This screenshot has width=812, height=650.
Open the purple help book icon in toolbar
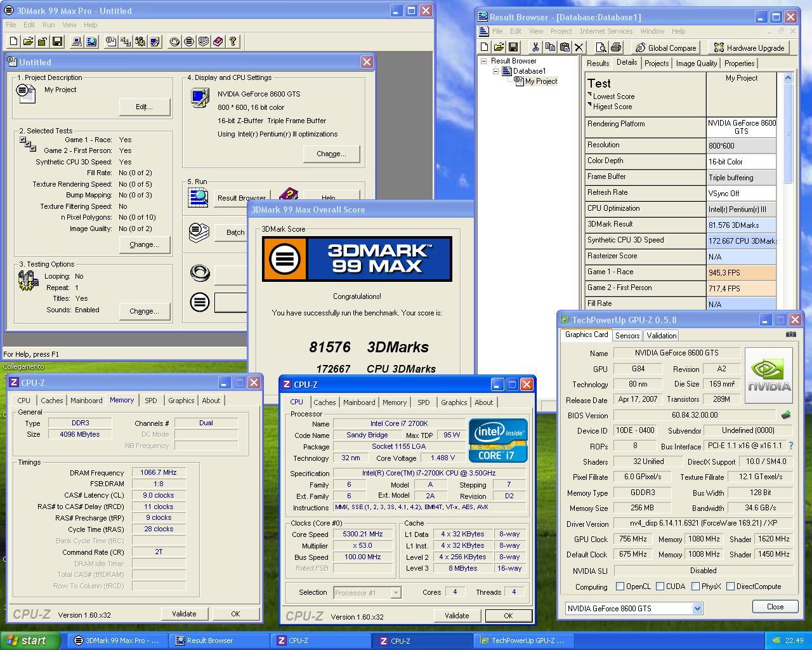coord(218,41)
